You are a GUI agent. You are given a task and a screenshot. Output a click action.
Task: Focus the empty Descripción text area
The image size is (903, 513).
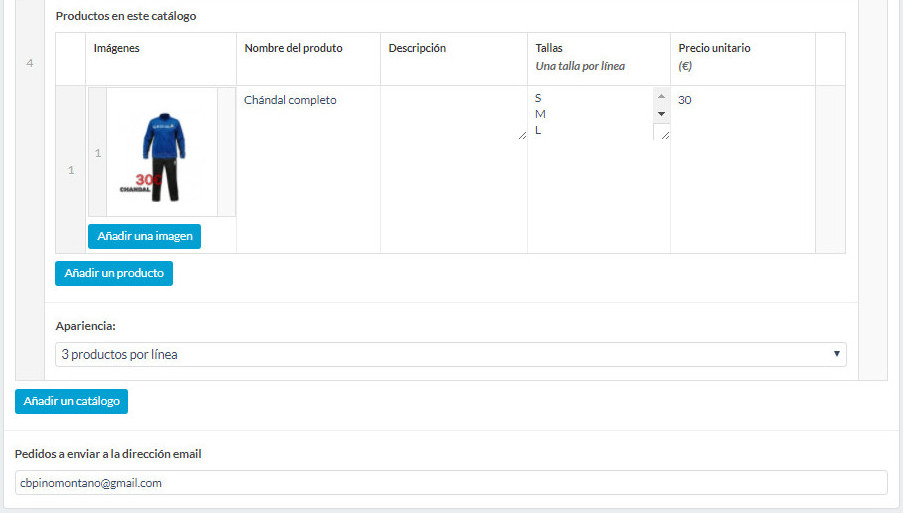click(x=454, y=113)
